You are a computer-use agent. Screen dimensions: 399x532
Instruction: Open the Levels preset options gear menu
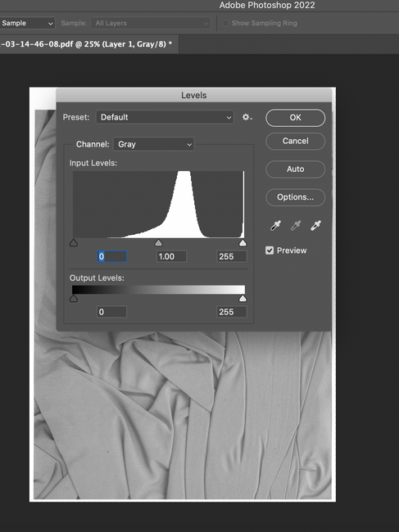tap(247, 117)
